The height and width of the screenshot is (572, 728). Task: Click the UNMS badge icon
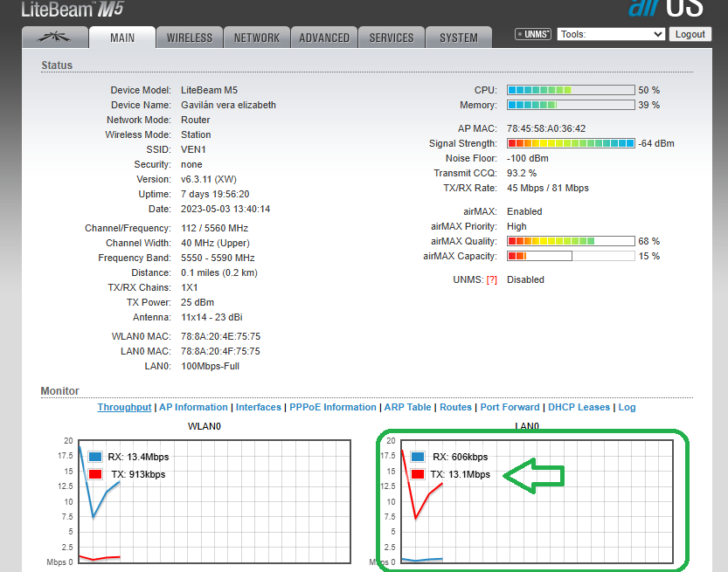point(533,35)
